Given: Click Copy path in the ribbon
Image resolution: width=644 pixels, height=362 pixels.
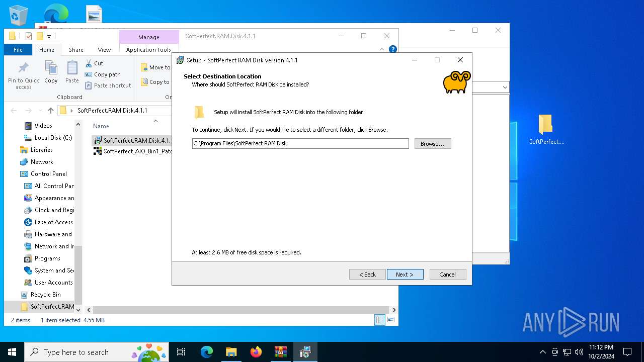Looking at the screenshot, I should pyautogui.click(x=103, y=74).
